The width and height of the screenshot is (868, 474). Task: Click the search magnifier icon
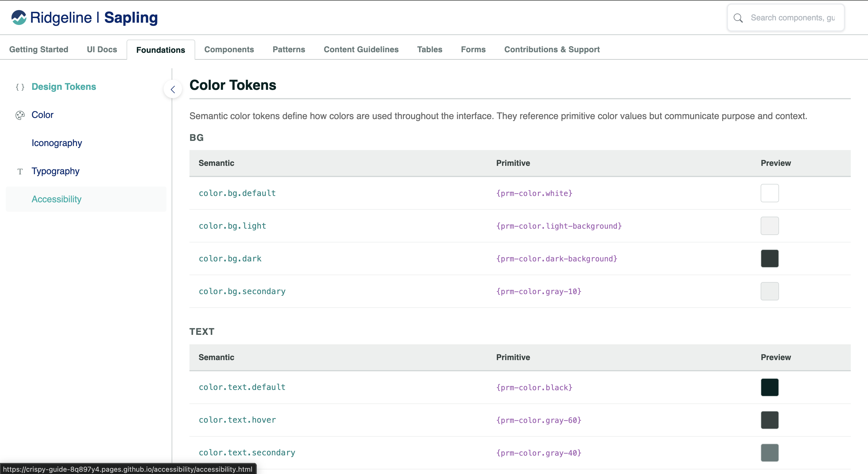(738, 18)
